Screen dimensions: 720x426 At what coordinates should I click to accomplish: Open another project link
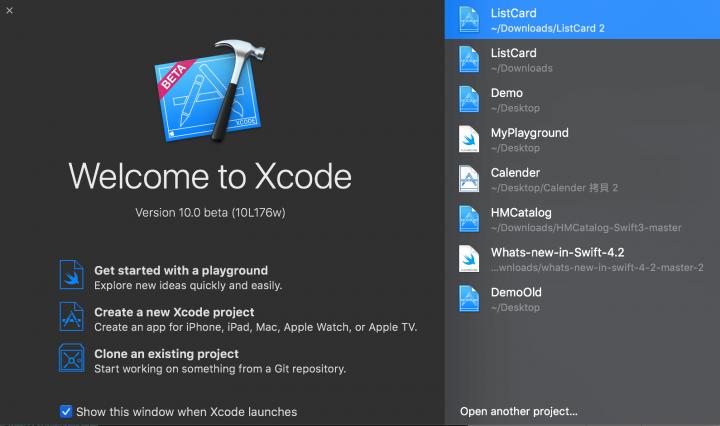pyautogui.click(x=518, y=411)
